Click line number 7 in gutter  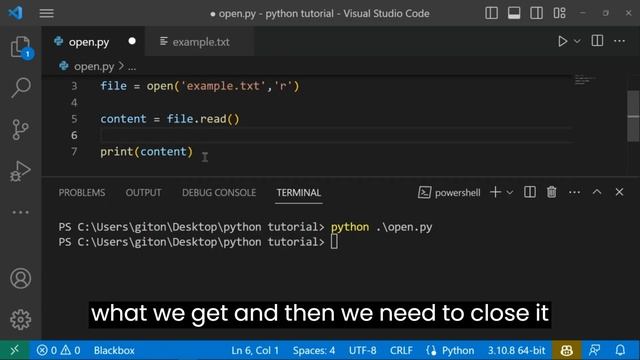coord(74,152)
